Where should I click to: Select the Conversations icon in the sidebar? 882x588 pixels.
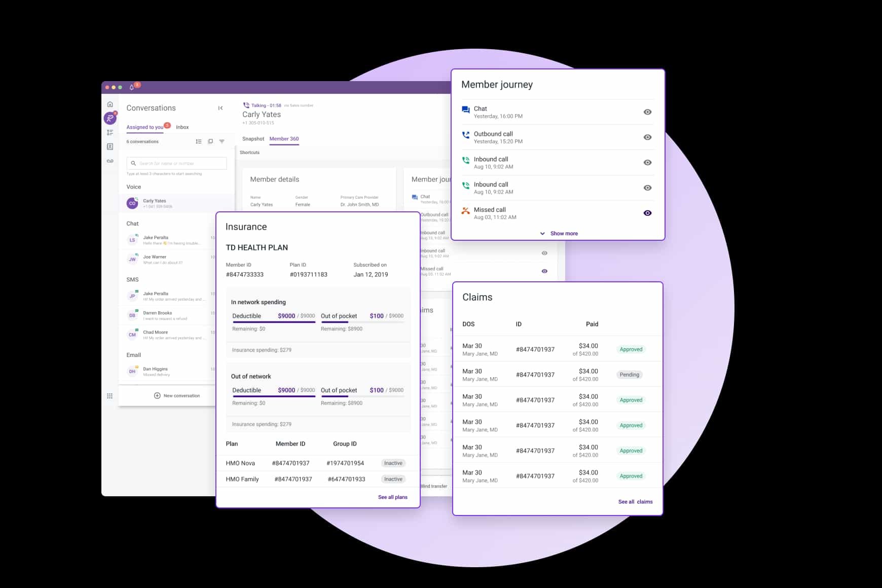point(110,118)
